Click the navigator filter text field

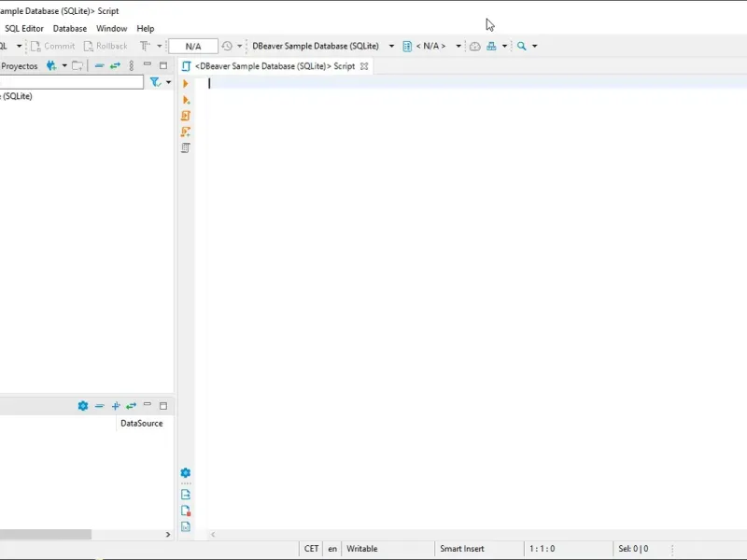click(x=72, y=82)
